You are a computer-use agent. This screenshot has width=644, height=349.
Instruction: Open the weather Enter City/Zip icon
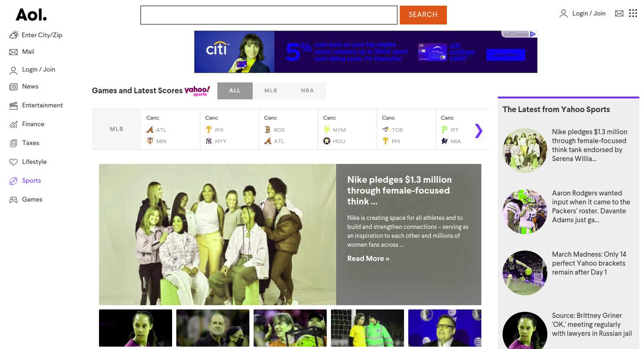[x=14, y=35]
